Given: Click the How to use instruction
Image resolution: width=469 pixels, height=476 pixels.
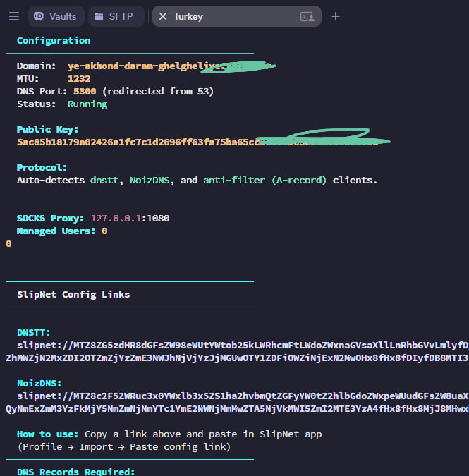Looking at the screenshot, I should 169,434.
